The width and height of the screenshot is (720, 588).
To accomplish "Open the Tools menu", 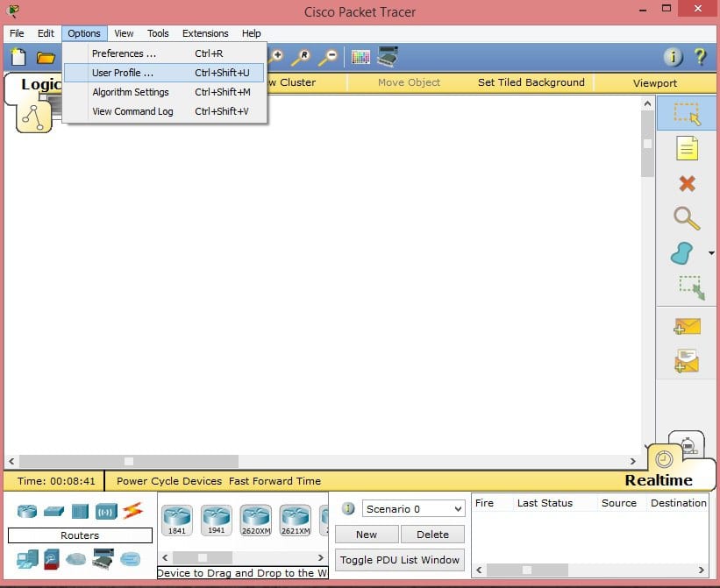I will (158, 33).
